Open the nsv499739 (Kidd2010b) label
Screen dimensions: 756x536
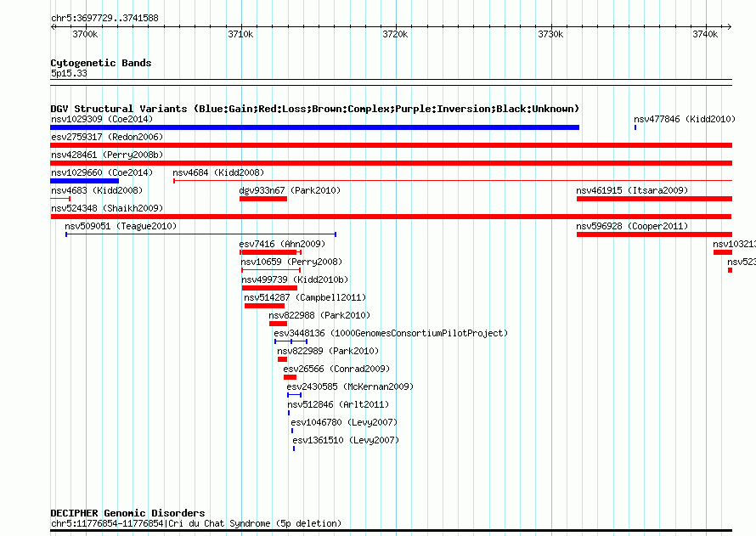point(295,279)
